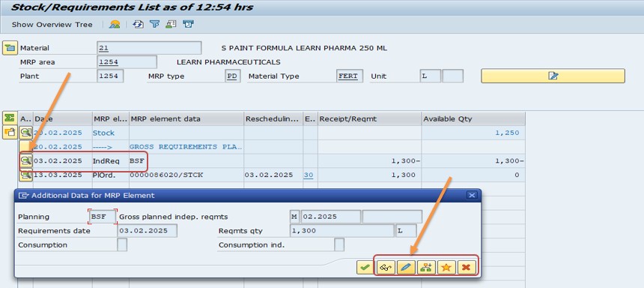This screenshot has width=644, height=288.
Task: Open details magnifier on Stock row
Action: coord(26,133)
